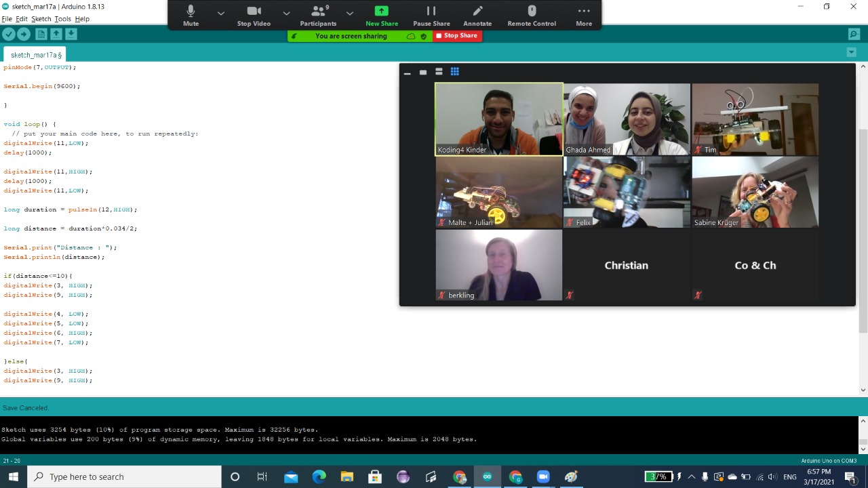Click the Annotate pencil in Zoom toolbar

pos(477,16)
